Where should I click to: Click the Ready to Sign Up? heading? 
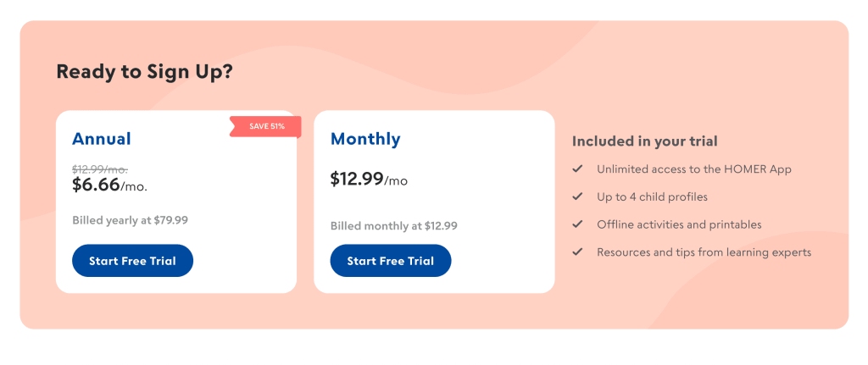[144, 72]
